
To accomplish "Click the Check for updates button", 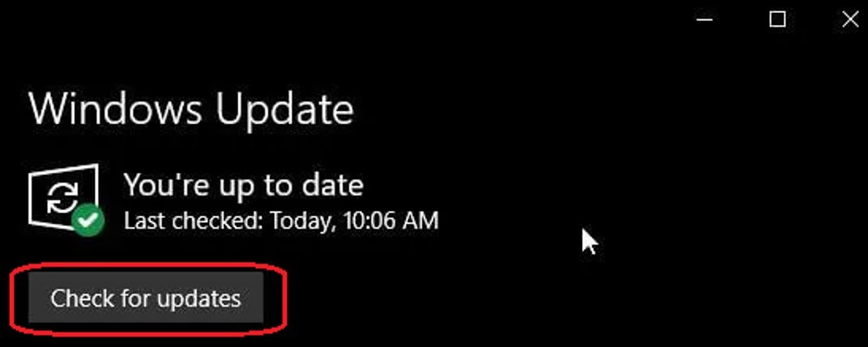I will point(146,298).
